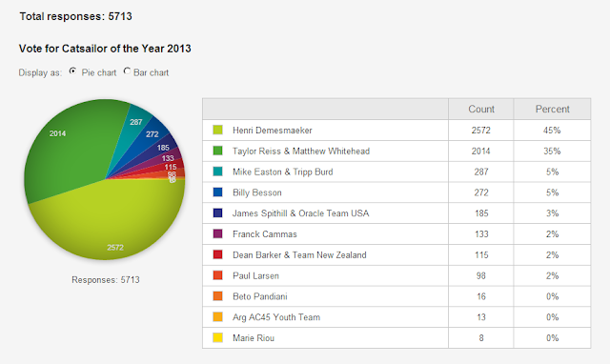Screen dimensions: 610x364
Task: Select the Bar chart radio button
Action: coord(127,71)
